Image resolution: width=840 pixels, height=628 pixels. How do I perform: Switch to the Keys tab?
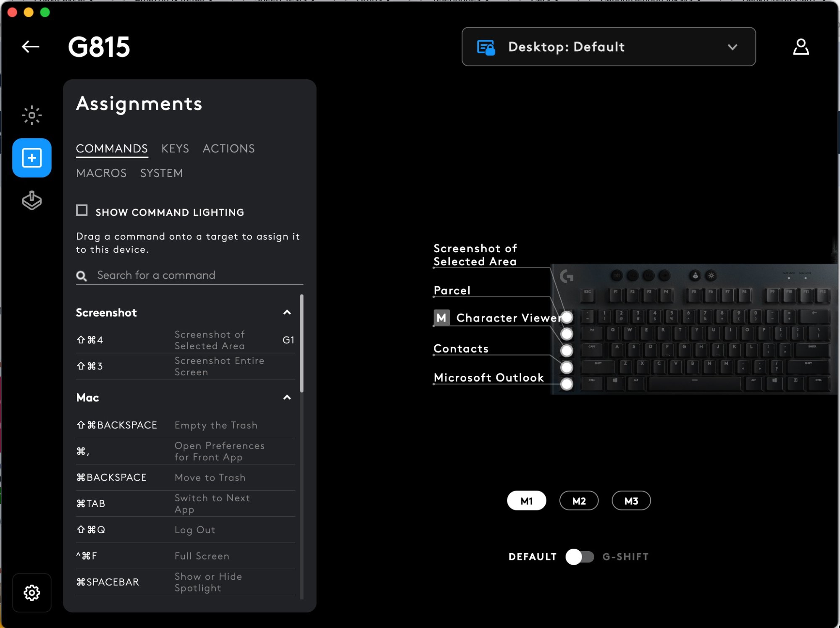(x=175, y=149)
